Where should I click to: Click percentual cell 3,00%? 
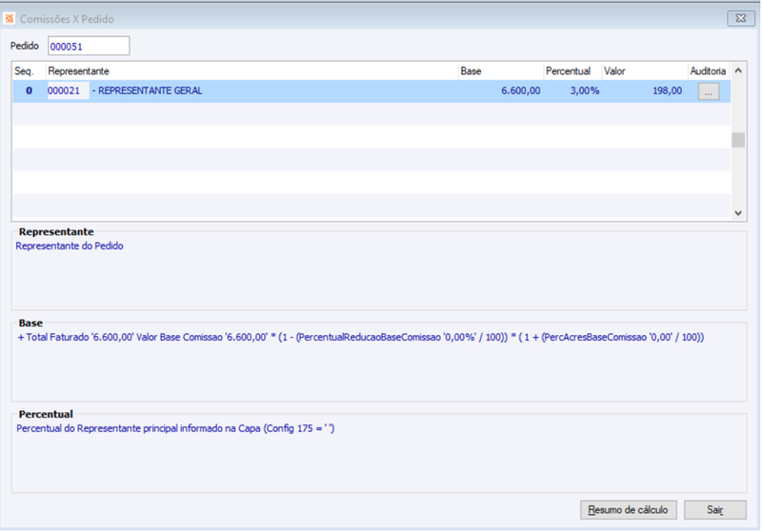[585, 90]
